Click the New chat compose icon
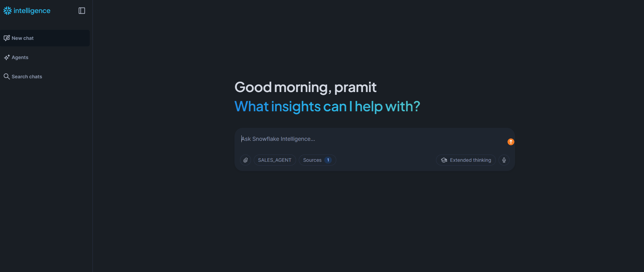Image resolution: width=644 pixels, height=272 pixels. pyautogui.click(x=7, y=38)
